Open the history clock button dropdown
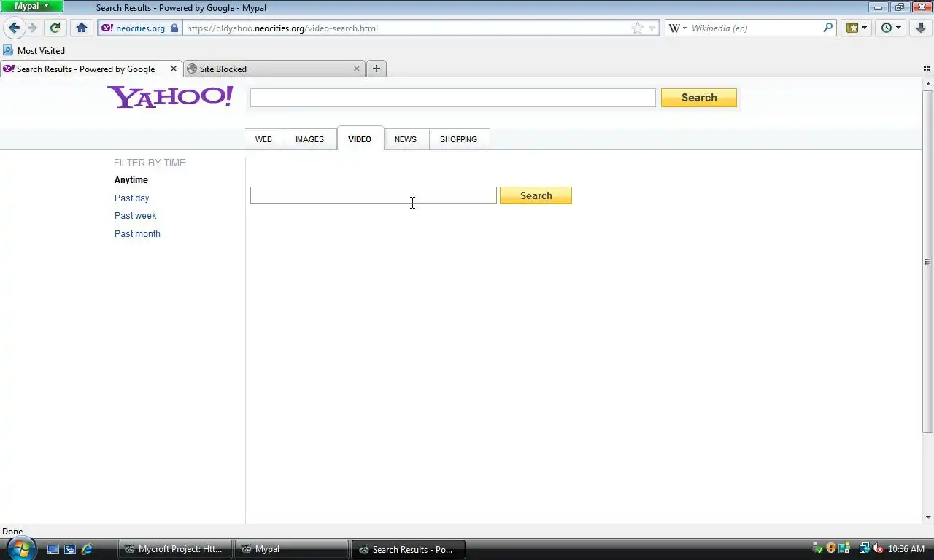 (x=891, y=28)
